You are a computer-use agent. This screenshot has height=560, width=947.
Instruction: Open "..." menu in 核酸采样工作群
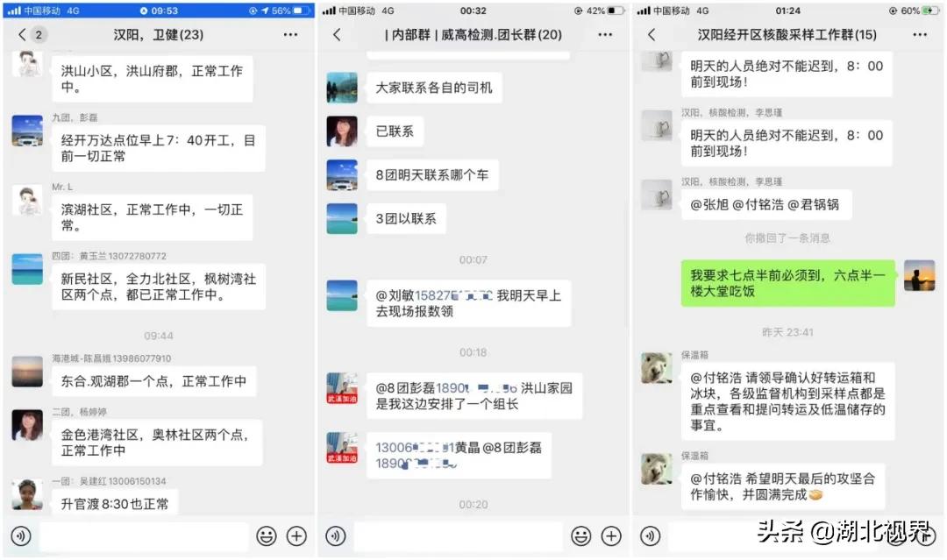919,33
